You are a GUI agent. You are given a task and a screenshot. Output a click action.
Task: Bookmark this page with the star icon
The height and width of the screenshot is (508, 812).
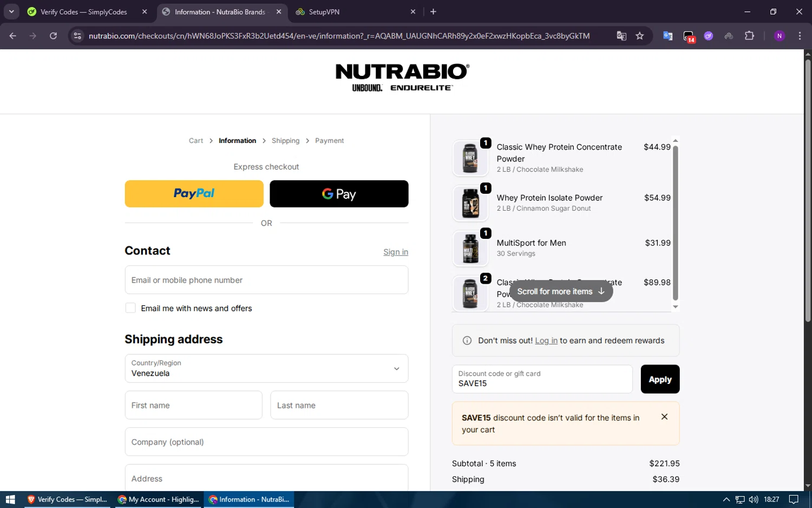pyautogui.click(x=640, y=36)
